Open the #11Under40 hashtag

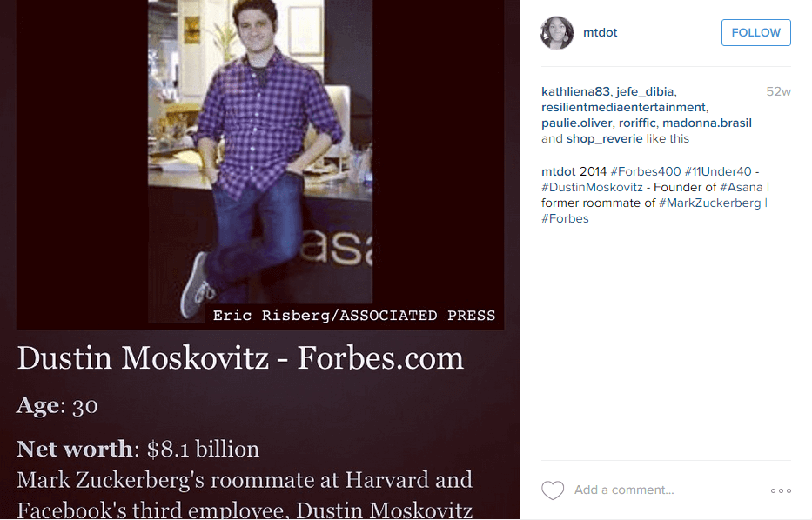click(x=718, y=171)
